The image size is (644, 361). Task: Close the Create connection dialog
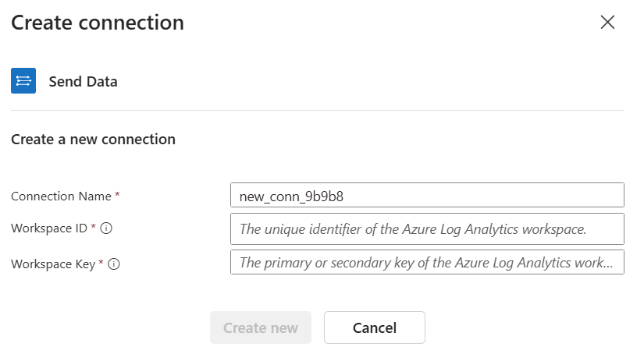(607, 22)
